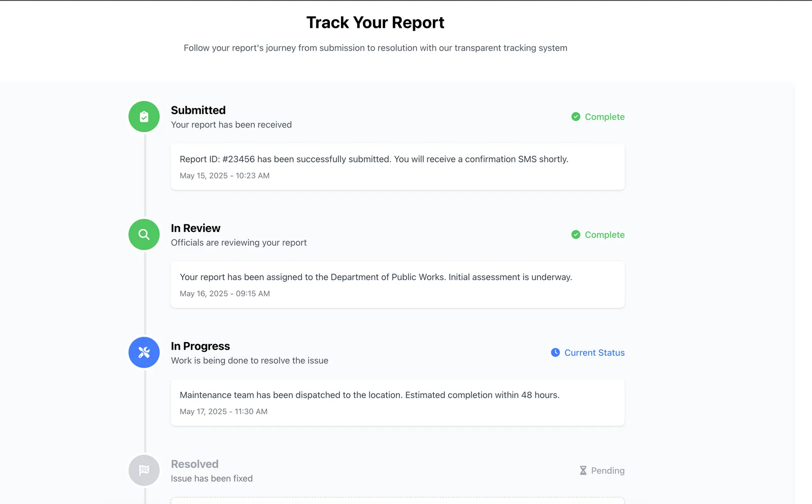This screenshot has width=812, height=504.
Task: Open the Maintenance team dispatched card
Action: [398, 402]
